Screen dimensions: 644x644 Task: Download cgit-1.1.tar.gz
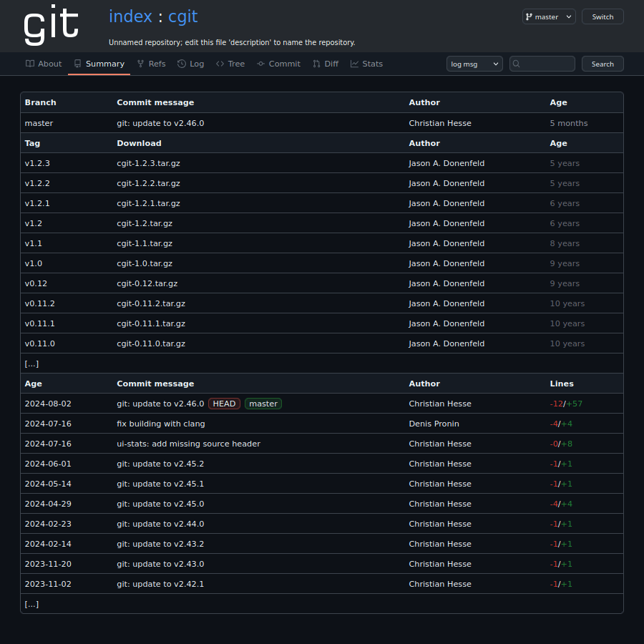(x=145, y=243)
